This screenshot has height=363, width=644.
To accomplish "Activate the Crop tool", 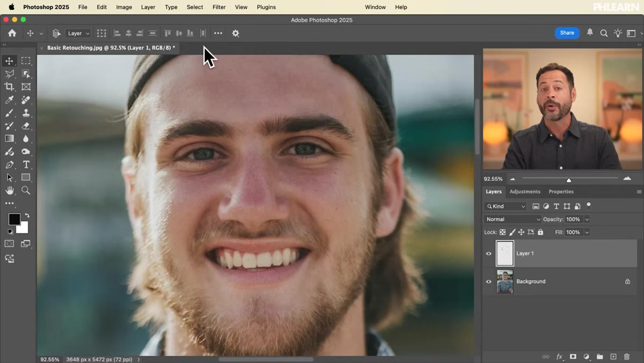I will click(9, 86).
